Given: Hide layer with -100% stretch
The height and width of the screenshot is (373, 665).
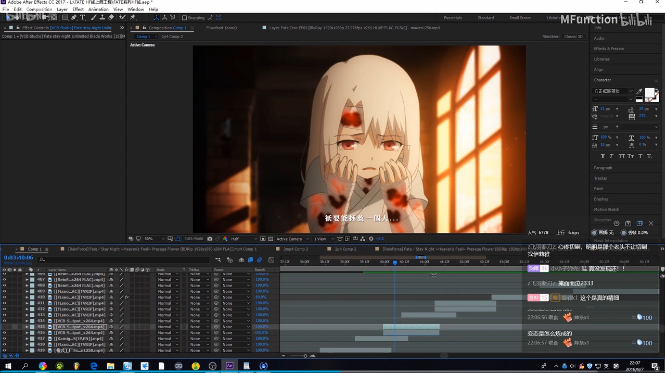Looking at the screenshot, I should 4,333.
